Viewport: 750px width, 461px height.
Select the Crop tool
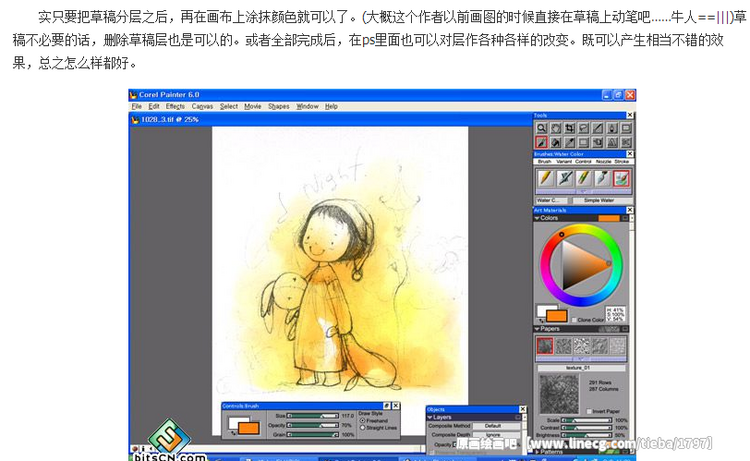point(569,128)
